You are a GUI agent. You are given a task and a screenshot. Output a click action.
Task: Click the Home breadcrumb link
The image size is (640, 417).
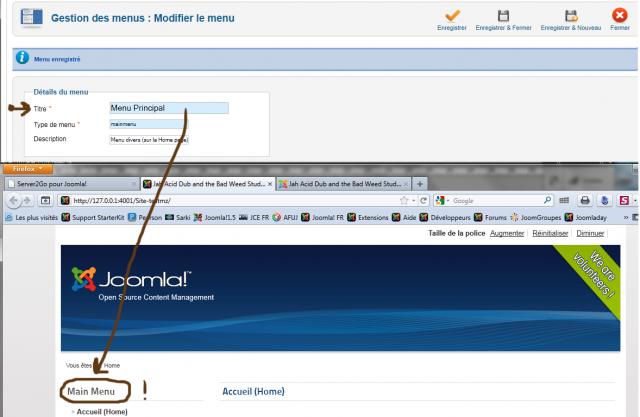pos(112,365)
